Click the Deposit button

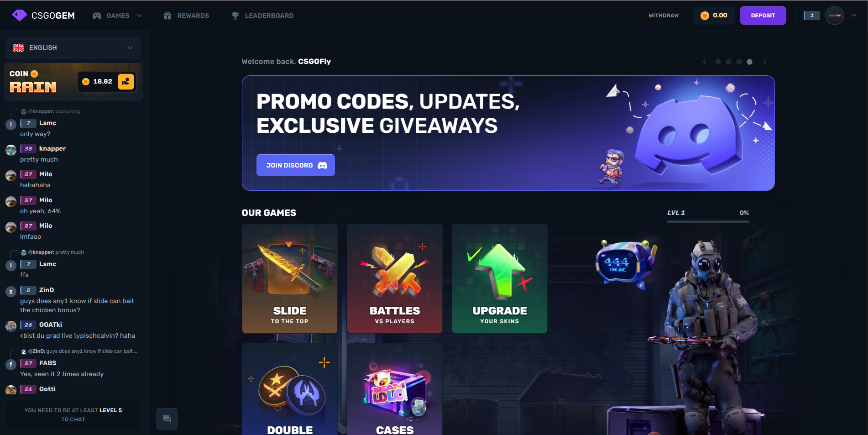[763, 16]
